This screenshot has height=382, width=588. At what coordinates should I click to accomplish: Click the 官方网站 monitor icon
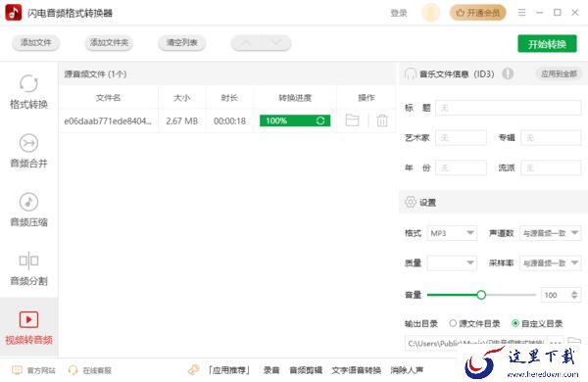17,370
